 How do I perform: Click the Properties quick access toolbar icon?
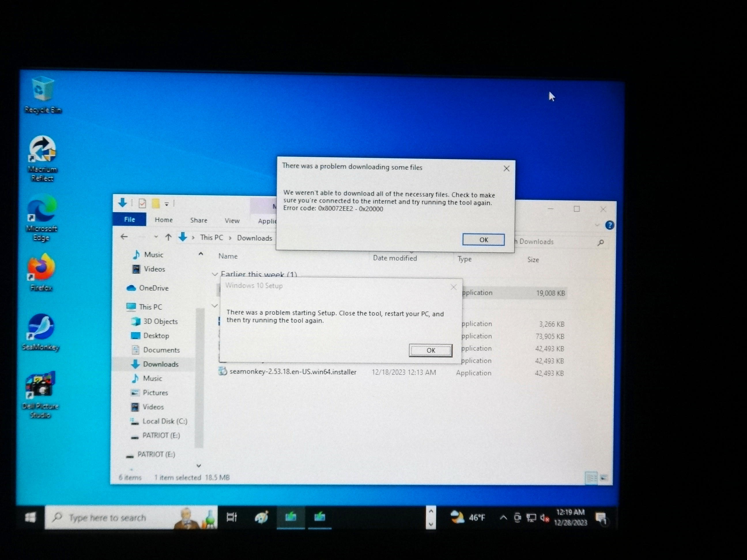(142, 203)
